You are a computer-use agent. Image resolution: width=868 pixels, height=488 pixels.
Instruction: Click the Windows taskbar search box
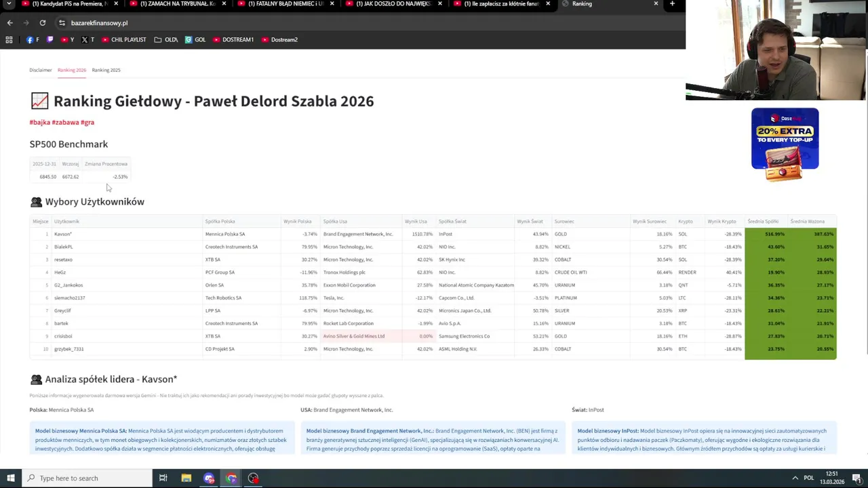click(x=87, y=479)
